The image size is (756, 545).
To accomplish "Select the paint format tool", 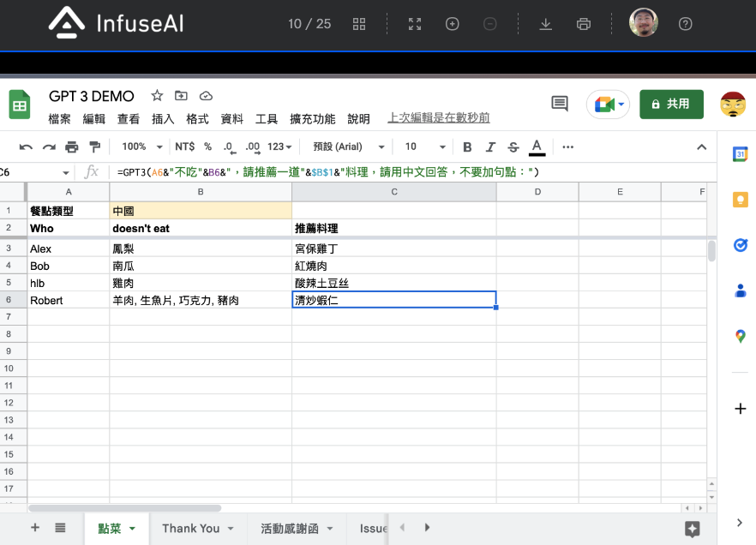I will (95, 147).
